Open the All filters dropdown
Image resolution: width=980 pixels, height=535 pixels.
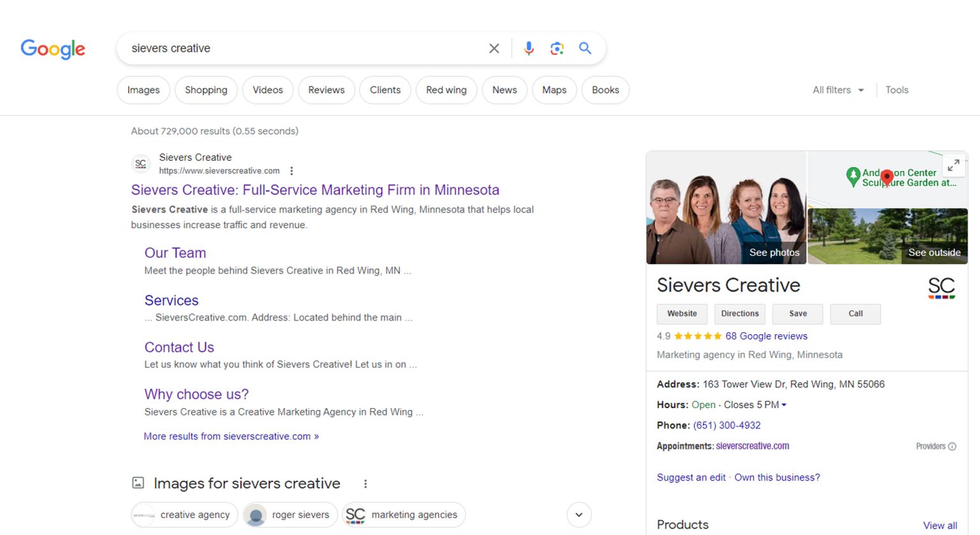[x=836, y=90]
